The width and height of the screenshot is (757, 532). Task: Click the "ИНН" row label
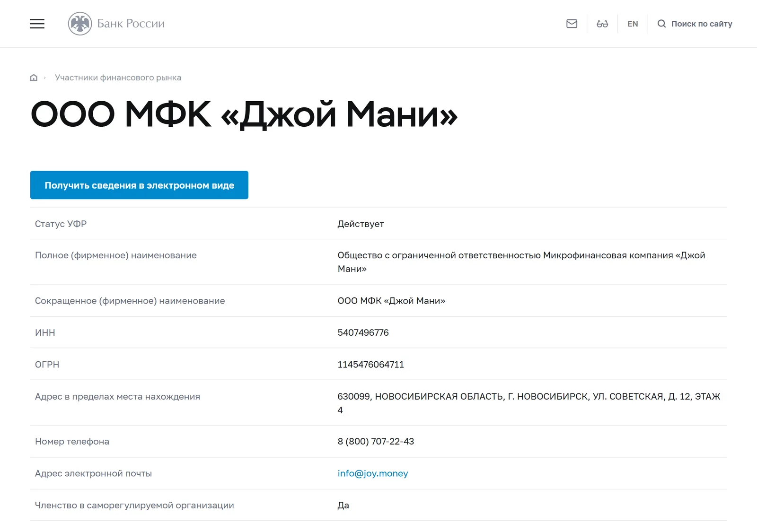click(x=45, y=332)
